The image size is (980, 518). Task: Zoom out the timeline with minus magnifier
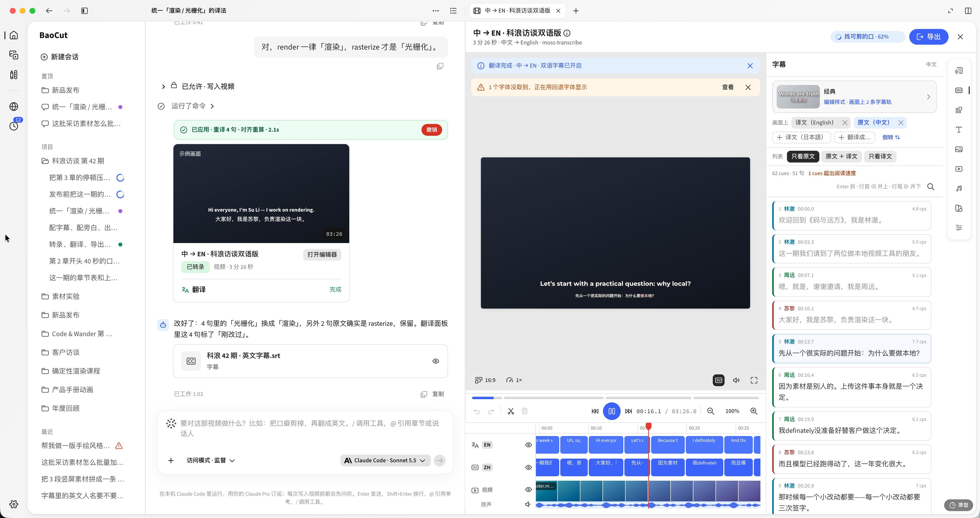pyautogui.click(x=710, y=411)
